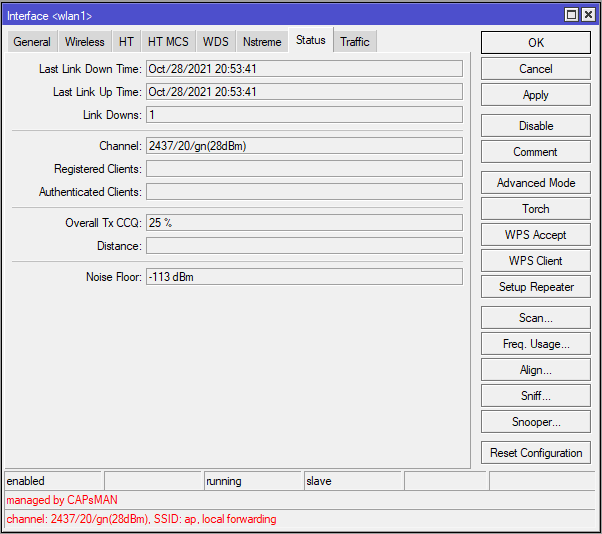Screen dimensions: 602x534
Task: Confirm with the OK button
Action: (536, 43)
